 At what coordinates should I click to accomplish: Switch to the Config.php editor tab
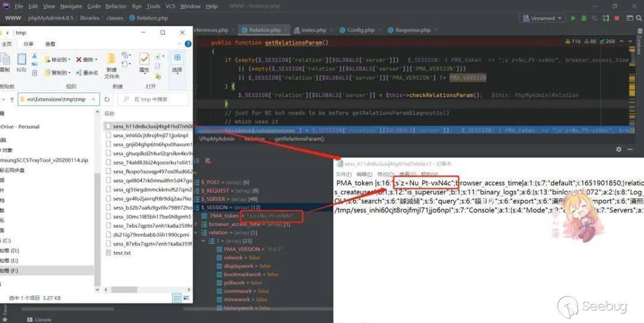[356, 30]
